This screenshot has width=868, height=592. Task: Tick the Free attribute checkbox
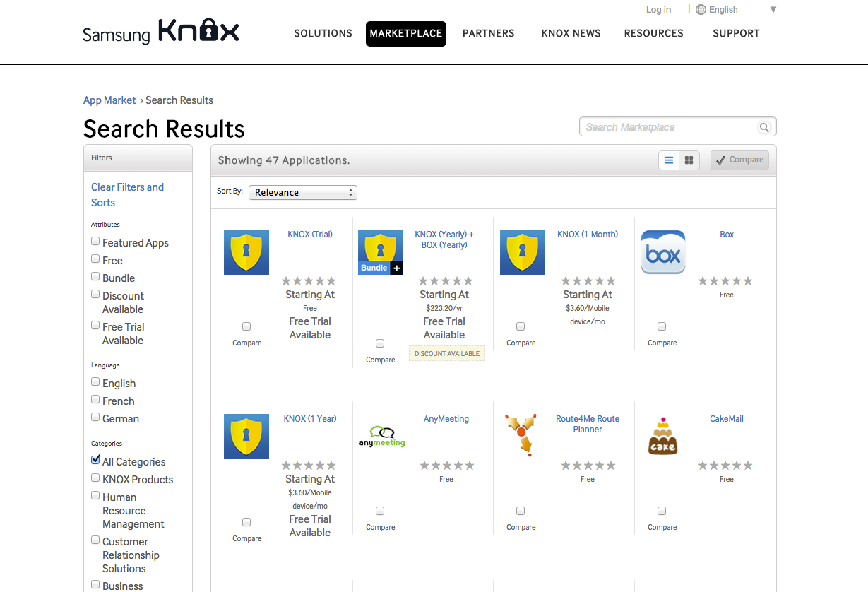pos(95,259)
